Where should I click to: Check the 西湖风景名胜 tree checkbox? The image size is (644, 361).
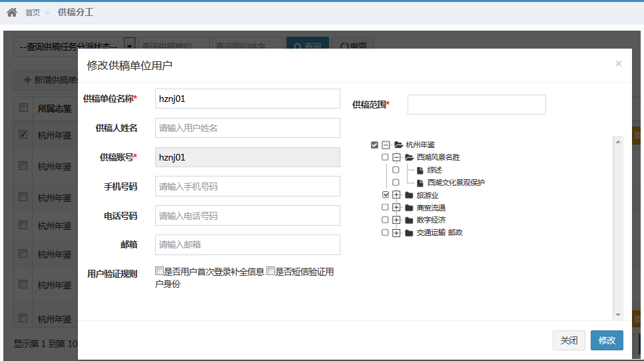(x=385, y=157)
